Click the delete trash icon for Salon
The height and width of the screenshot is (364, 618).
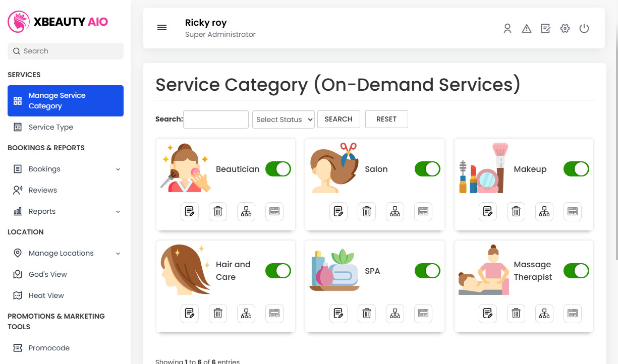367,212
